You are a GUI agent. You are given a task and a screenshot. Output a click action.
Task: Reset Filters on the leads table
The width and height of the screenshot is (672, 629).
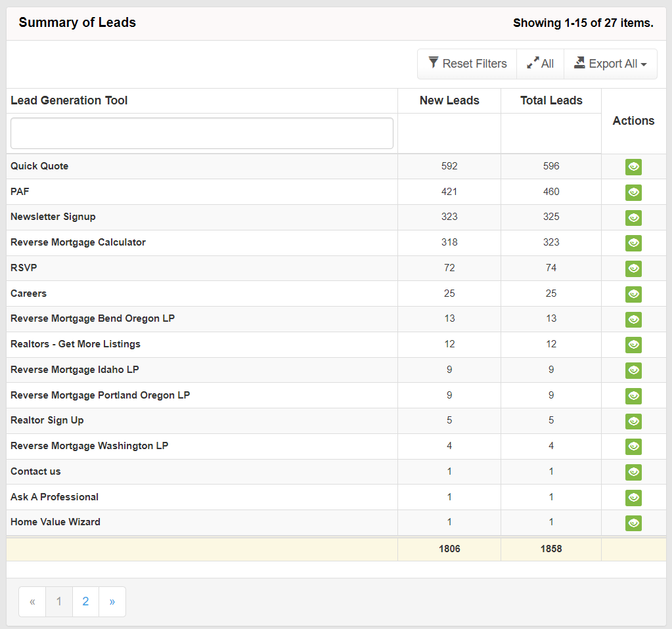click(x=467, y=64)
